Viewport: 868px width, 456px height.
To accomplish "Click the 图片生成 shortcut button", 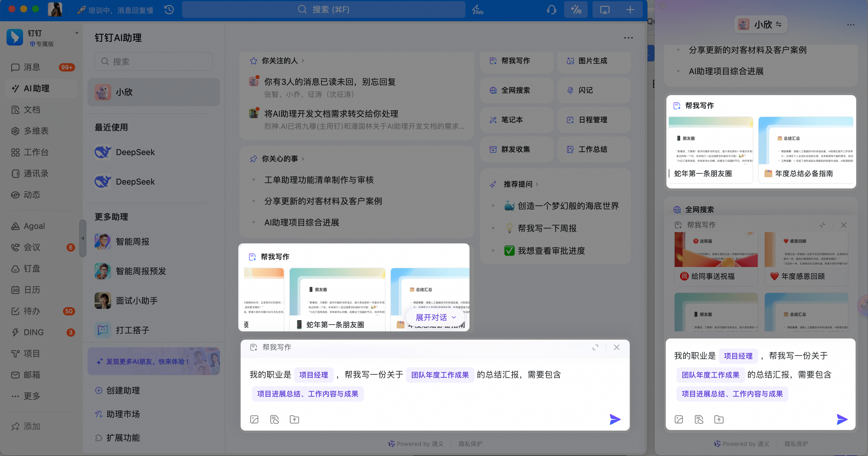I will click(594, 61).
